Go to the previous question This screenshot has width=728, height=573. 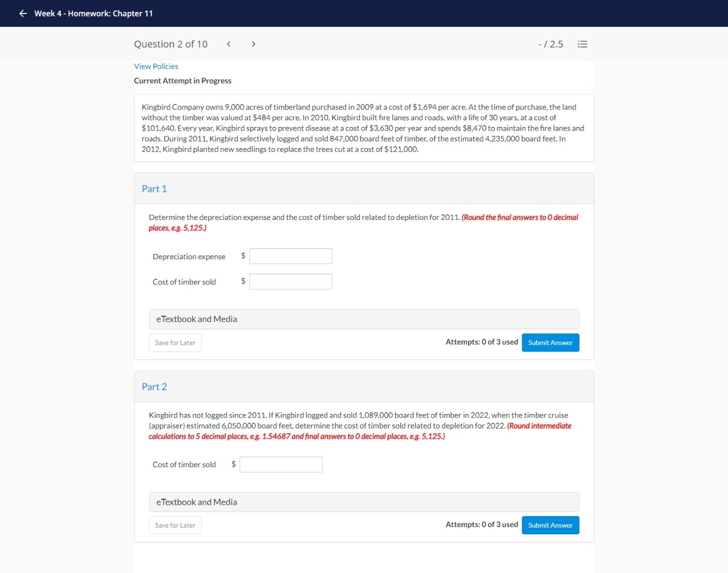[228, 44]
